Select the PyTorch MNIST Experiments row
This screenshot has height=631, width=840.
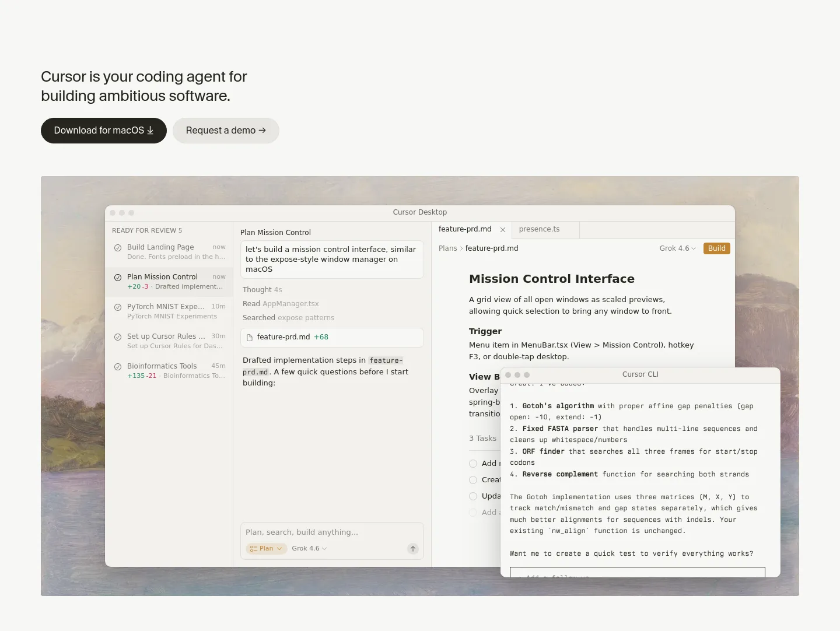point(169,311)
